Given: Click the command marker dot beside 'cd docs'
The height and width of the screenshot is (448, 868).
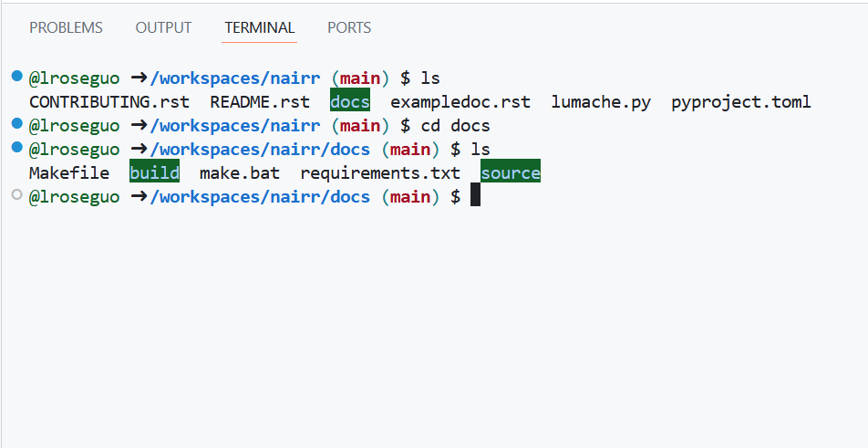Looking at the screenshot, I should pos(16,123).
